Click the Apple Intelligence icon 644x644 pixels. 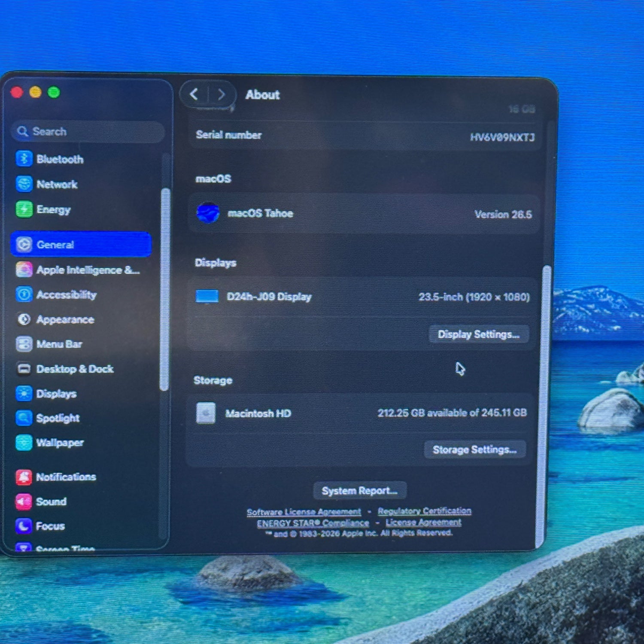(24, 270)
